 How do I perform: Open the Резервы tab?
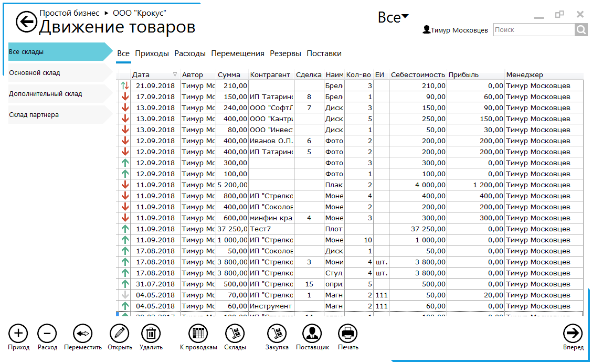point(285,53)
